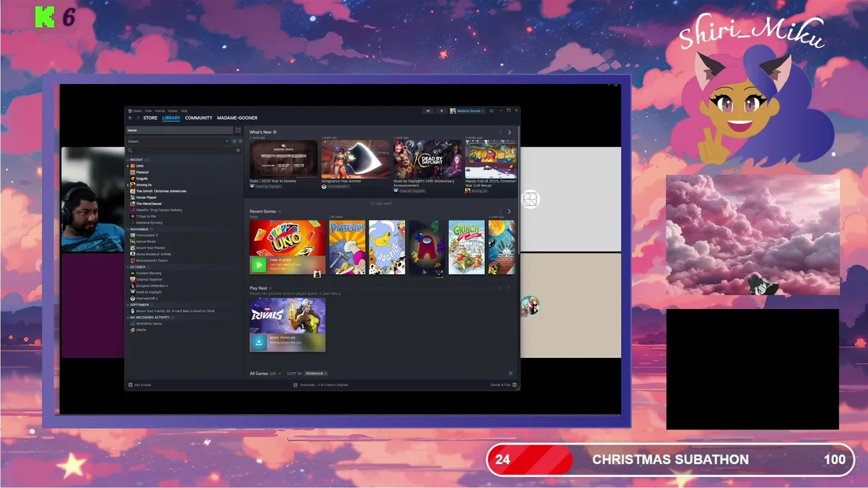Select Marvel Rivals in the sidebar list
The height and width of the screenshot is (488, 868).
146,241
